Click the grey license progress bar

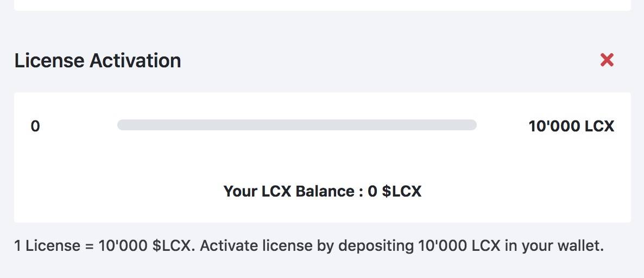(296, 125)
